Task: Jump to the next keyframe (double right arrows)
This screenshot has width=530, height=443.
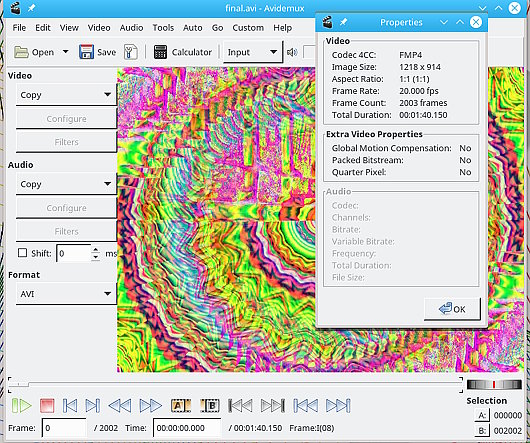Action: [150, 405]
